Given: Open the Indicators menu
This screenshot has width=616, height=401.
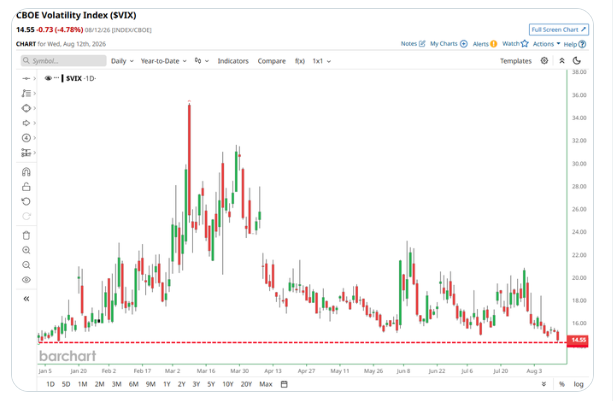Looking at the screenshot, I should 233,61.
